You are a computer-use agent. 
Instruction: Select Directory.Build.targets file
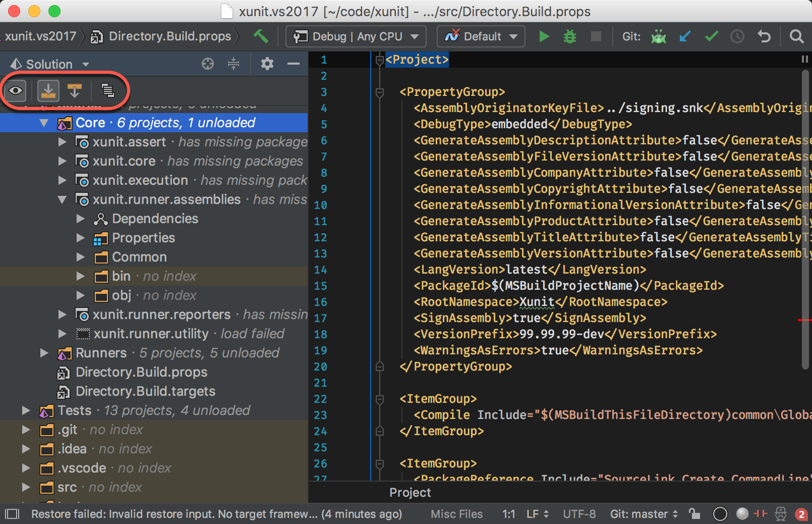coord(145,391)
